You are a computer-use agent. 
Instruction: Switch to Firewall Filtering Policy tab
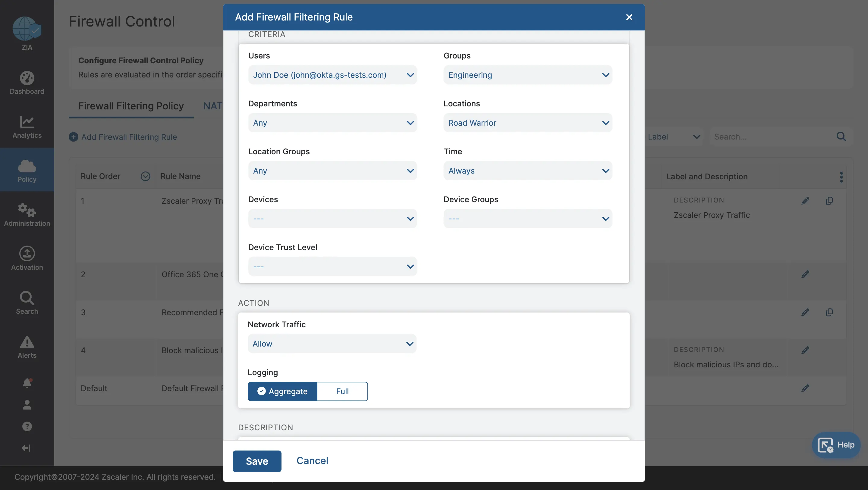[131, 106]
